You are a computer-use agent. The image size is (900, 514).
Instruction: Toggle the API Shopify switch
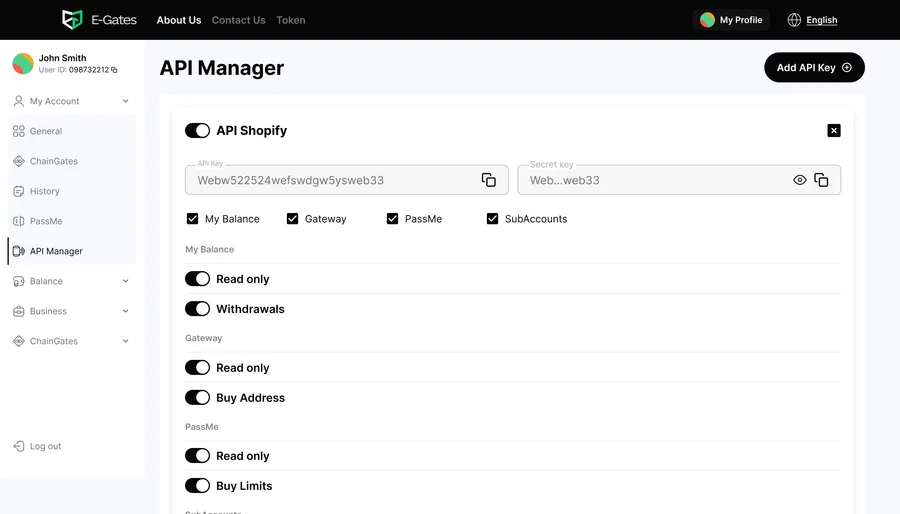pos(197,131)
